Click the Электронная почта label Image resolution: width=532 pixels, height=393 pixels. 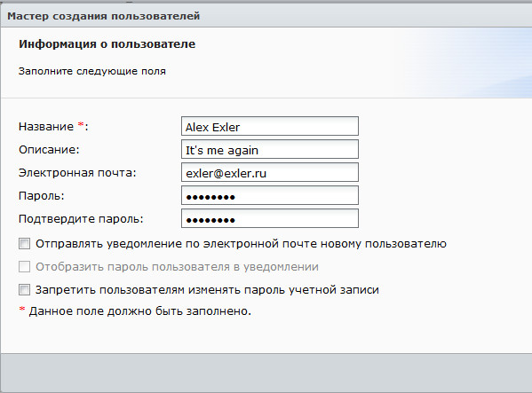77,173
